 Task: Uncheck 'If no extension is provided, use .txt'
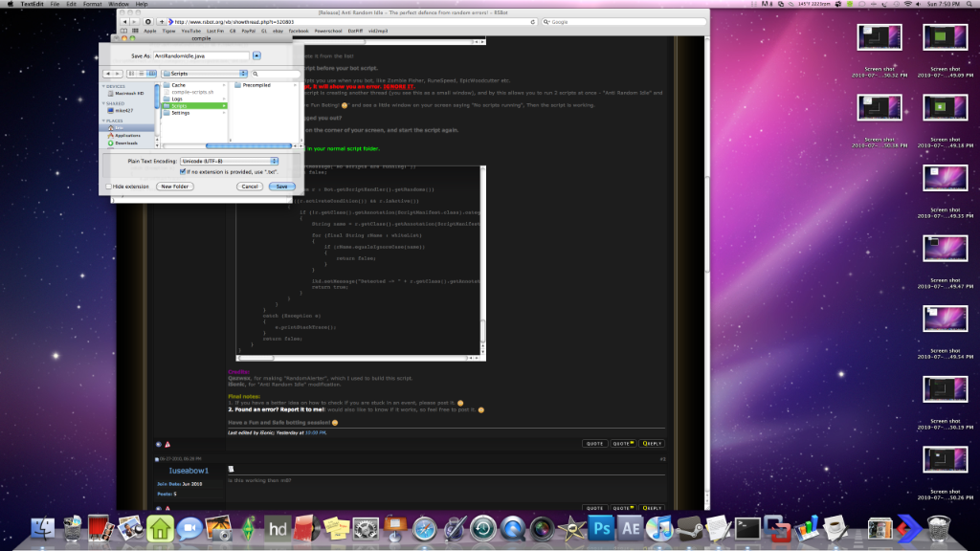click(x=183, y=171)
